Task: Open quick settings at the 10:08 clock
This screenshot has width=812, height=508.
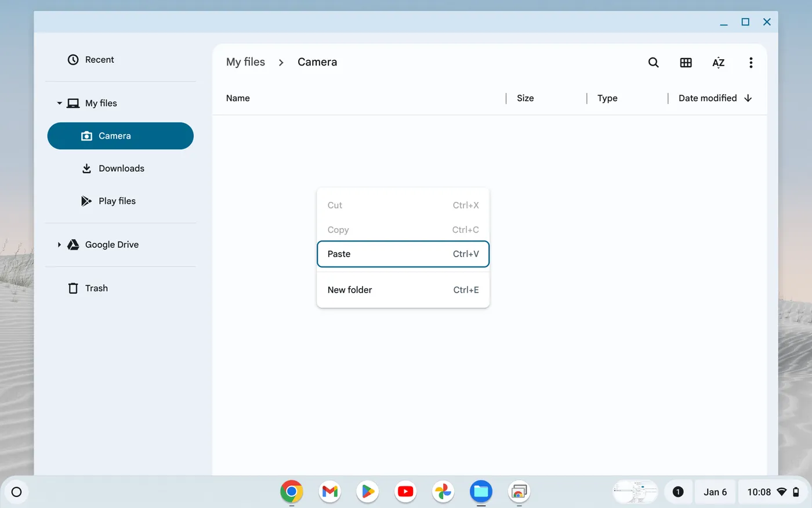Action: [x=773, y=492]
